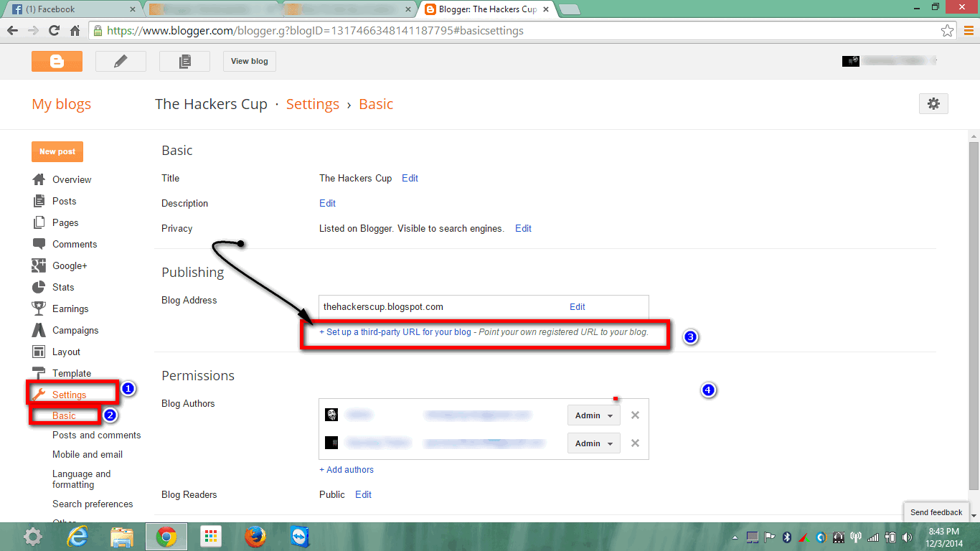Bookmark this page with the star icon
The width and height of the screenshot is (980, 551).
click(x=947, y=31)
